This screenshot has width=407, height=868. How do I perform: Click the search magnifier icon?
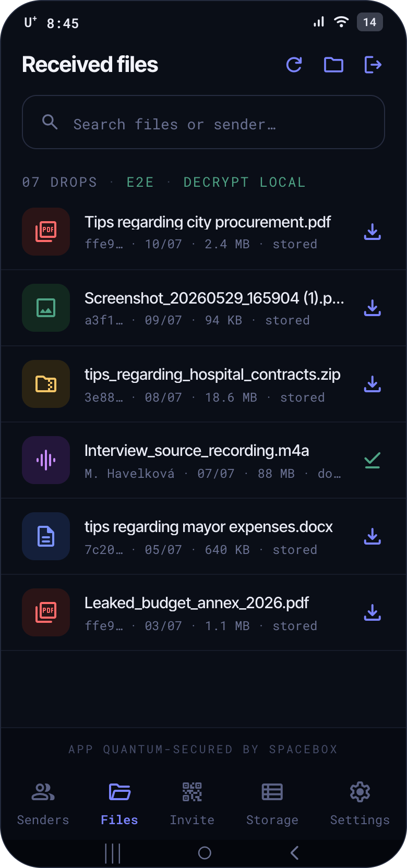50,122
